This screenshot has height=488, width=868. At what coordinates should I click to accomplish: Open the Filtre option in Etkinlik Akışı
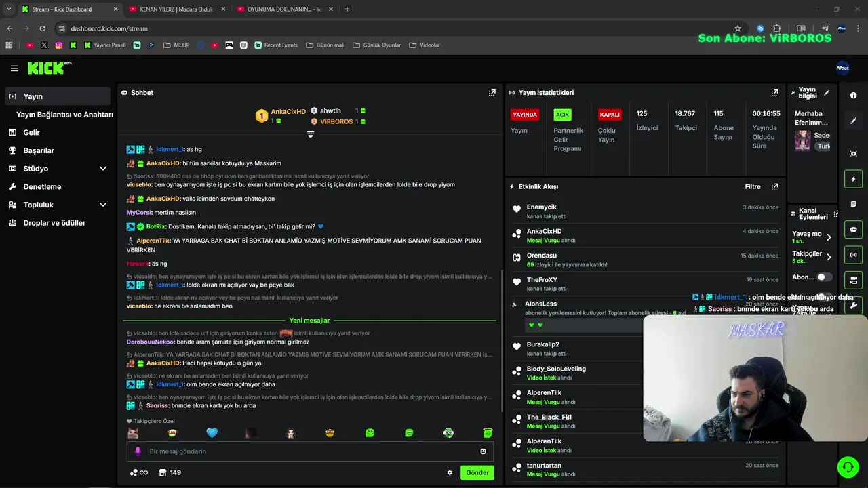753,186
